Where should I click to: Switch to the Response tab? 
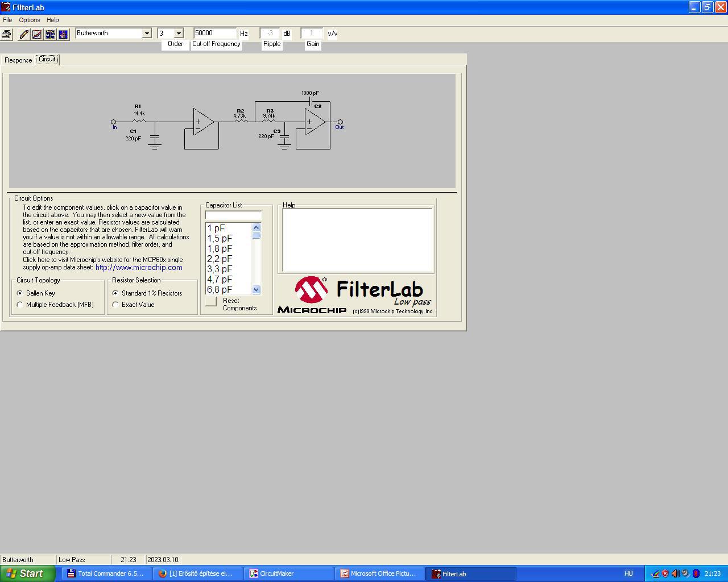(18, 60)
